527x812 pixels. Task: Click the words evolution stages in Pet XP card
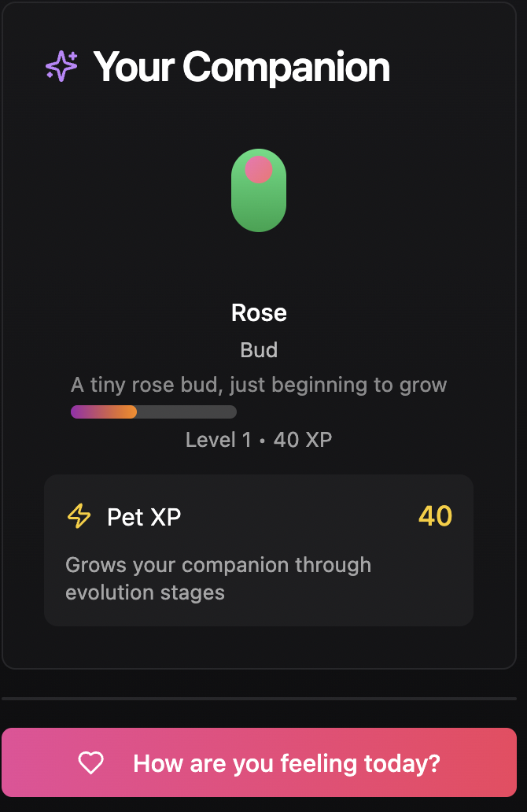pos(145,592)
